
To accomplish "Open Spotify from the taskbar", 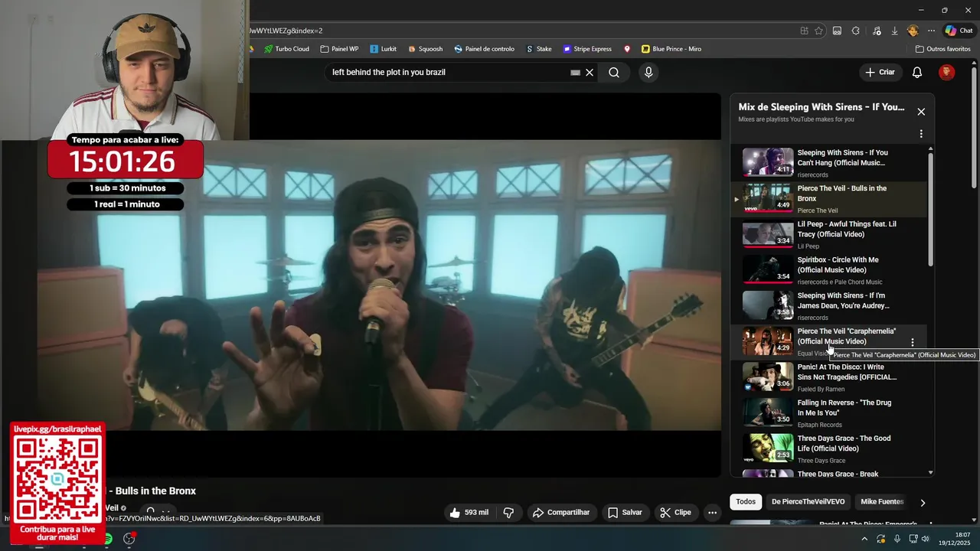I will point(108,539).
